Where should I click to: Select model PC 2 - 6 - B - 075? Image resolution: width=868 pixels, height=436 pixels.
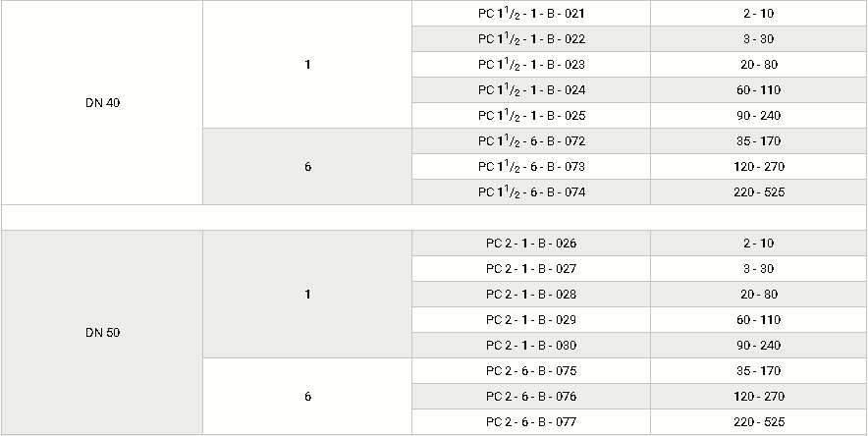coord(531,370)
